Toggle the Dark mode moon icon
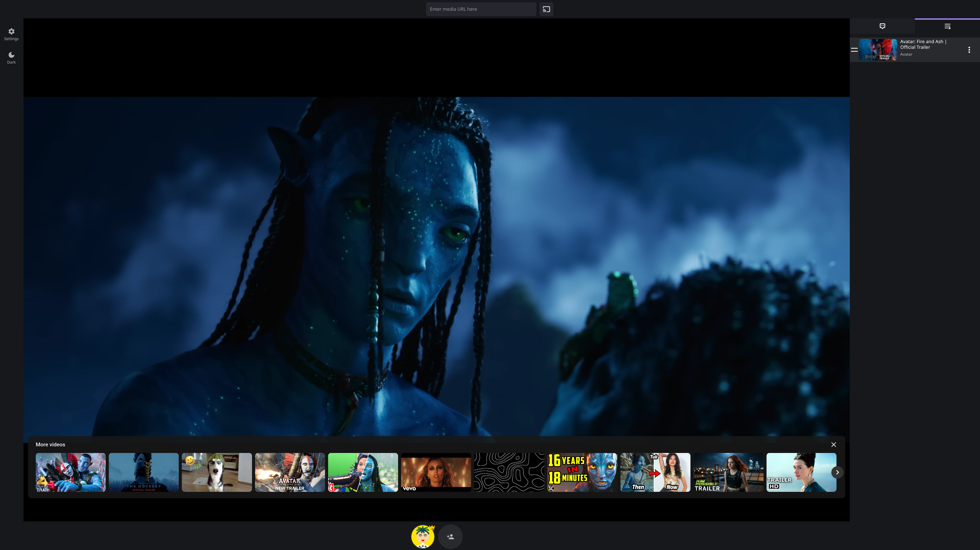The image size is (980, 550). 11,55
